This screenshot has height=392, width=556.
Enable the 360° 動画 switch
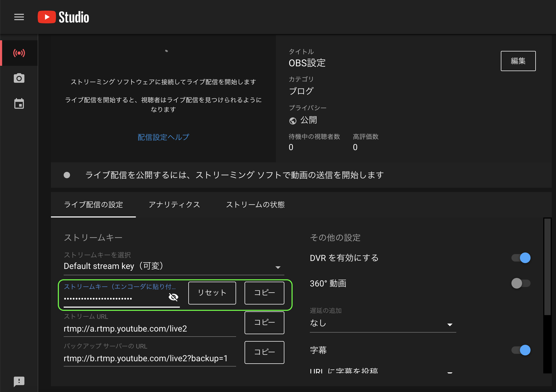(x=521, y=283)
